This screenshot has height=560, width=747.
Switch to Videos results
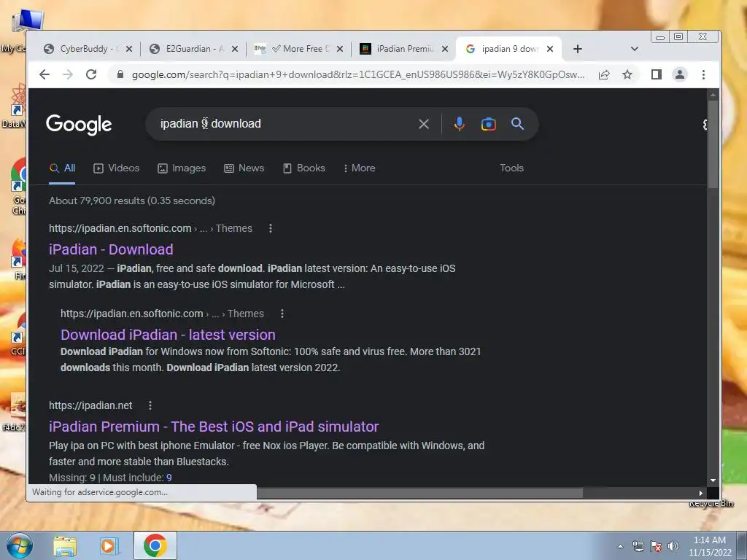click(x=117, y=168)
